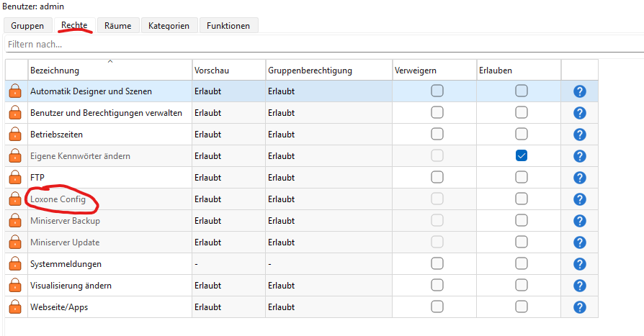Check Verweigern for FTP

pos(437,177)
